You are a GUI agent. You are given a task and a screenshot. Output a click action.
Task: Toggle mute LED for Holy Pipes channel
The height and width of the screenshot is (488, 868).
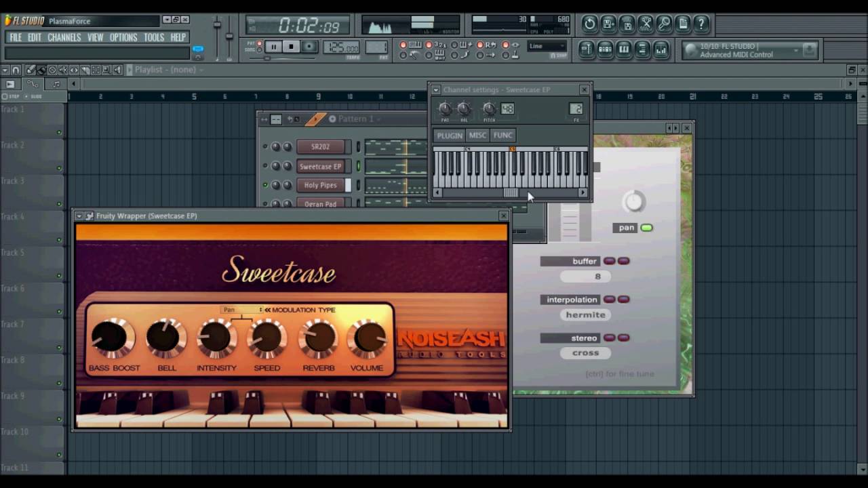pos(265,185)
